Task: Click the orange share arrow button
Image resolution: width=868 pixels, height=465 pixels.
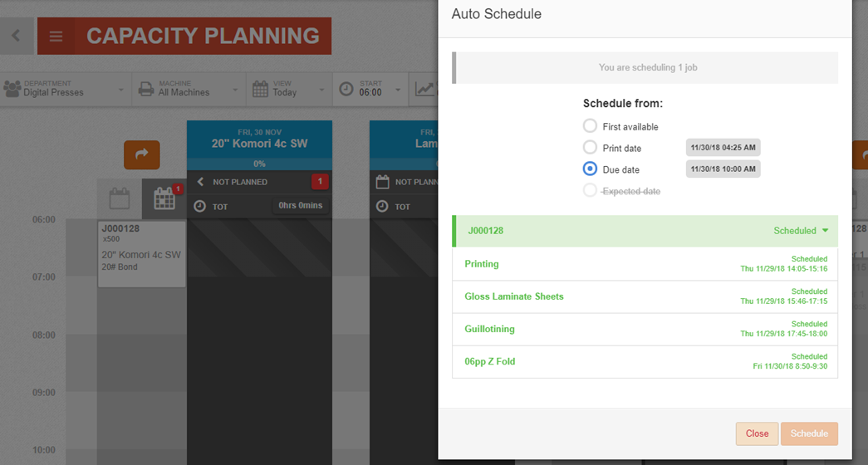Action: point(142,154)
